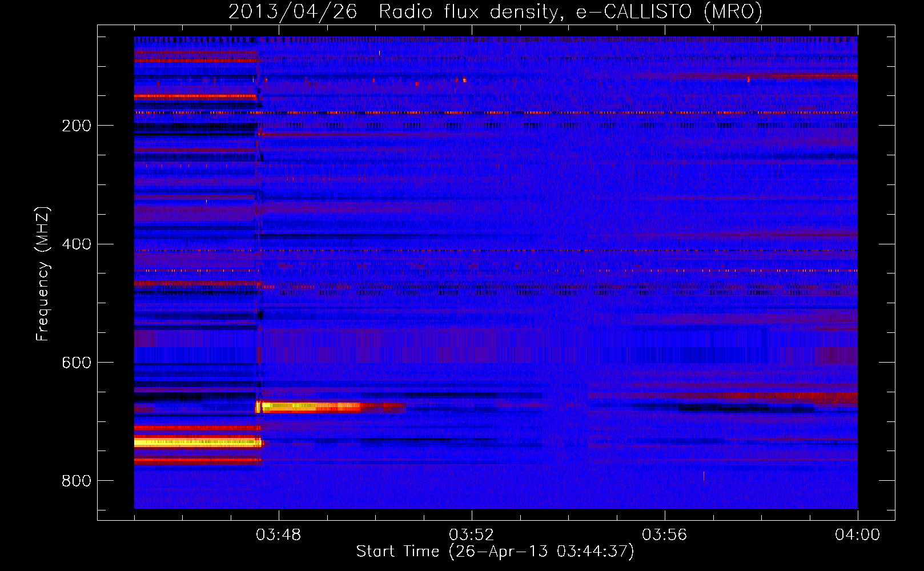Click the 03:52 time tick label

pos(471,535)
